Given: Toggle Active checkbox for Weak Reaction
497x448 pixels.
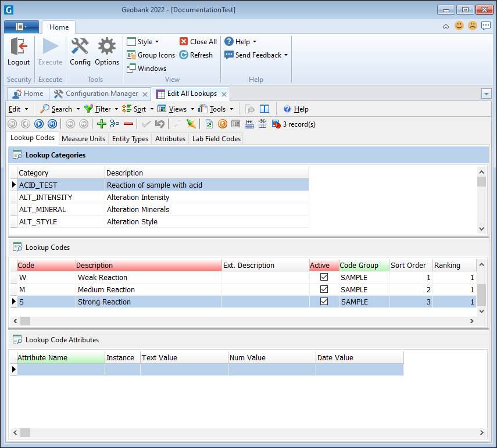Looking at the screenshot, I should pos(324,277).
